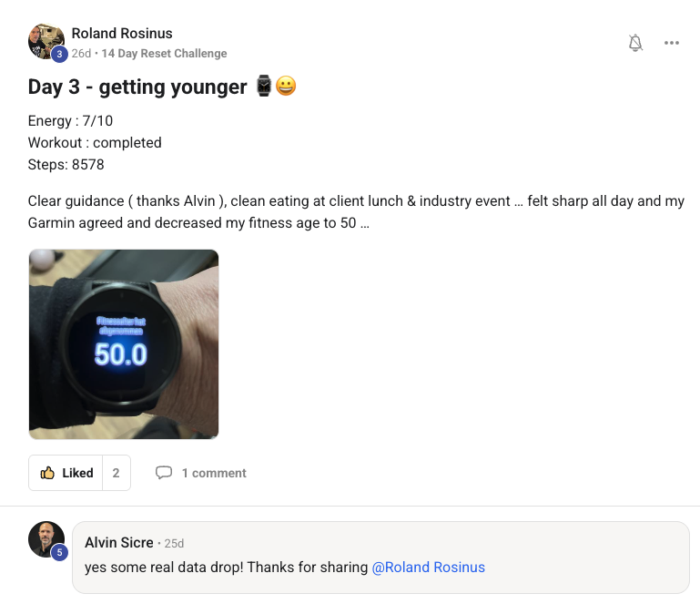The width and height of the screenshot is (700, 604).
Task: Click the level 3 badge on Roland's avatar
Action: pyautogui.click(x=59, y=54)
